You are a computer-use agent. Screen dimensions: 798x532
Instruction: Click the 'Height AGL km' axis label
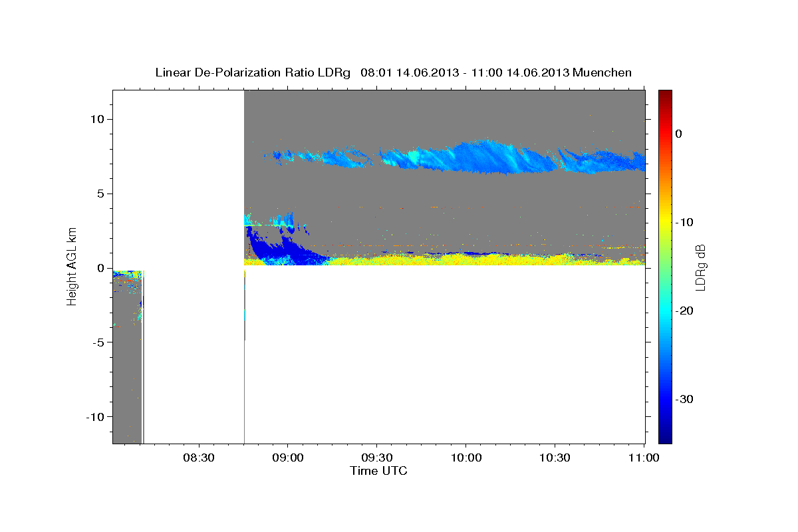click(72, 266)
